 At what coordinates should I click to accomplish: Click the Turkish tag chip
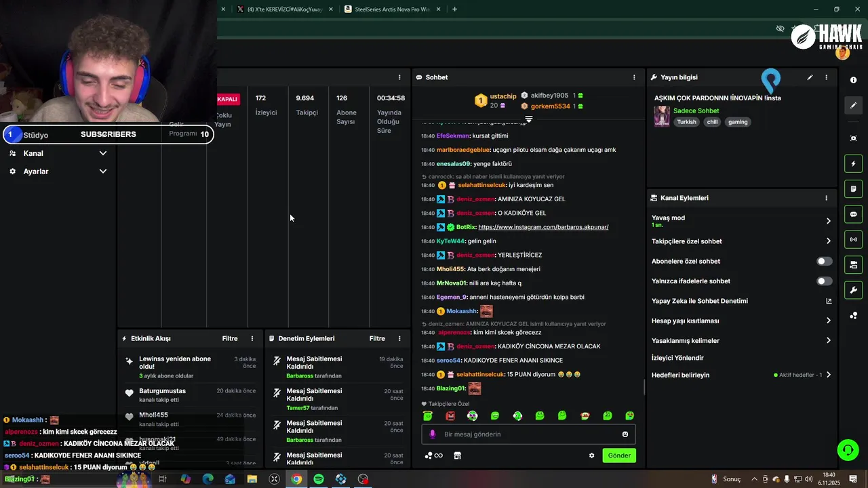pos(686,122)
